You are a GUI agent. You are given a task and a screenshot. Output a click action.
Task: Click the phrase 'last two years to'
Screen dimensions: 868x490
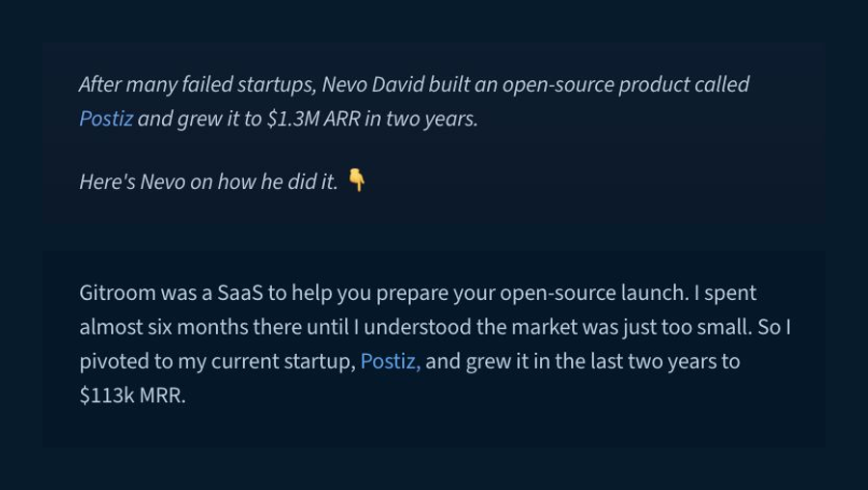coord(665,361)
